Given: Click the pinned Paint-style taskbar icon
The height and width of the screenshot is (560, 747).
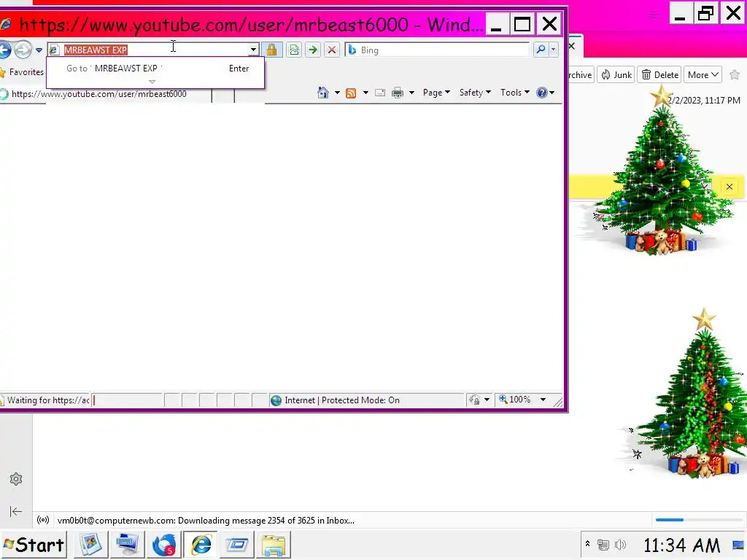Looking at the screenshot, I should pyautogui.click(x=90, y=545).
